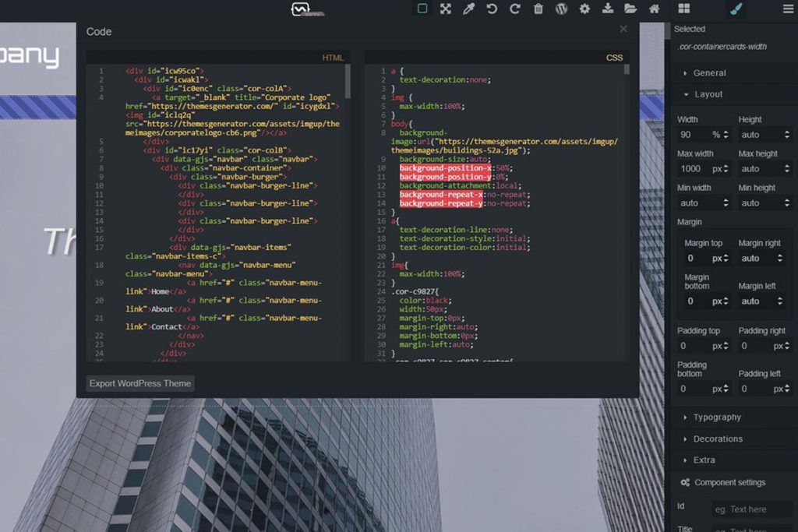The height and width of the screenshot is (532, 798).
Task: Click the Margin top value field
Action: (697, 259)
